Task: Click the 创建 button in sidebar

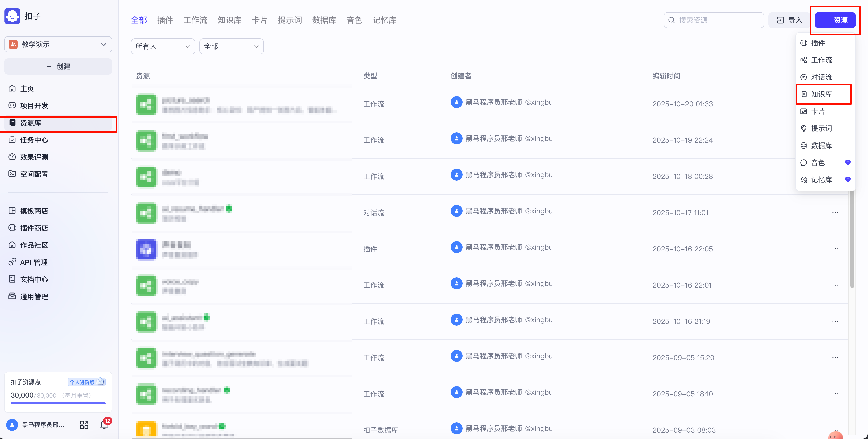Action: pyautogui.click(x=58, y=66)
